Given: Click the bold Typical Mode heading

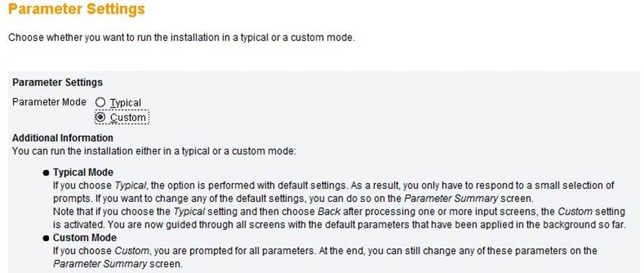Looking at the screenshot, I should [x=83, y=172].
